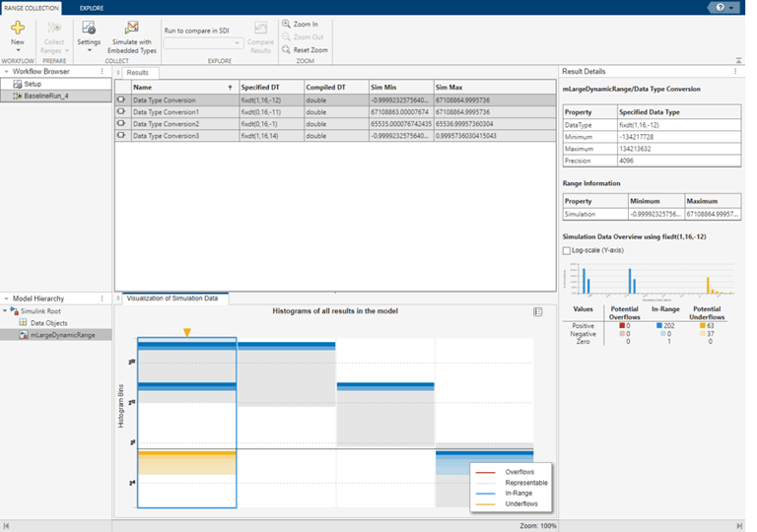Toggle the histogram legend icon
The height and width of the screenshot is (532, 757).
pos(538,312)
